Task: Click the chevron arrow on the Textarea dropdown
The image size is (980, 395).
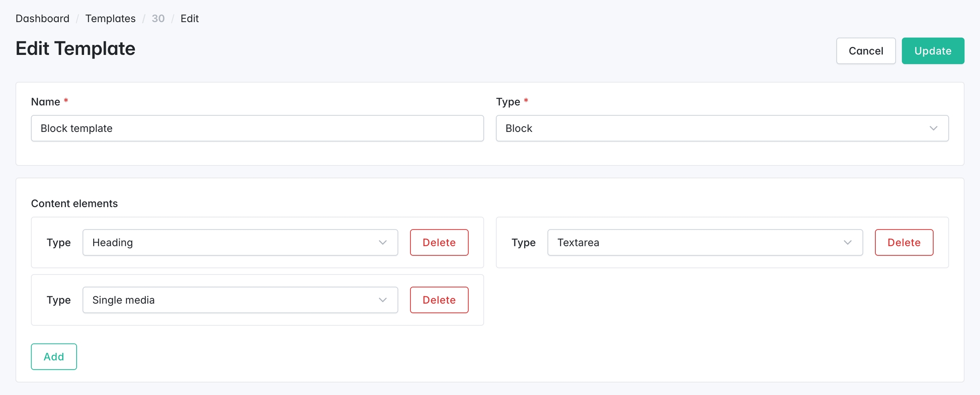Action: pos(847,243)
